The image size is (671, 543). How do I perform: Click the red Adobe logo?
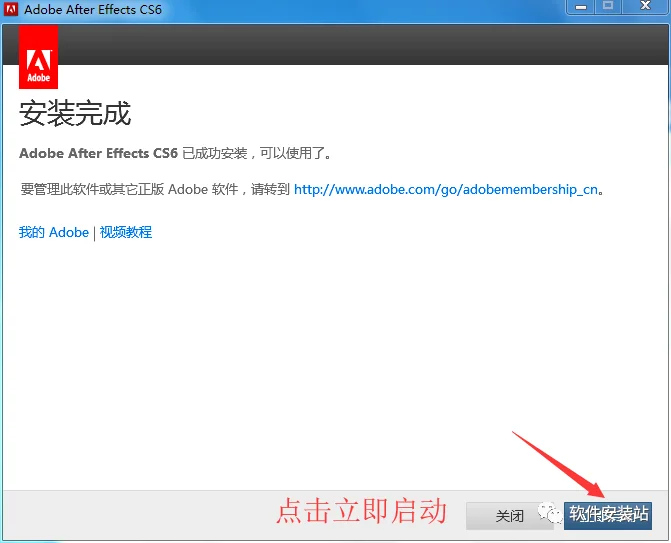(x=39, y=57)
